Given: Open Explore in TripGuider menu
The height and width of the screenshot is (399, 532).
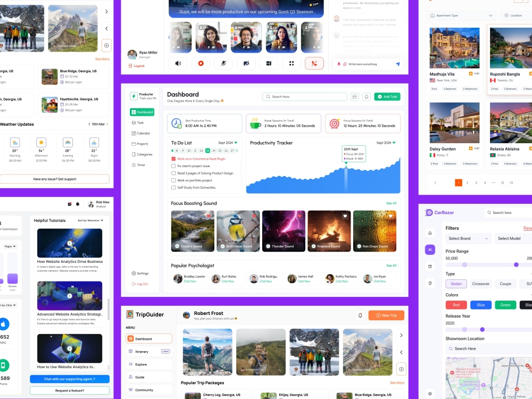Looking at the screenshot, I should coord(149,364).
